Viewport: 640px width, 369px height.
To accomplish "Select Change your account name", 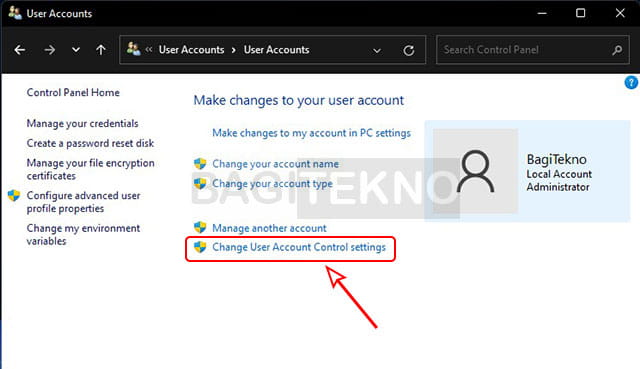I will 276,164.
